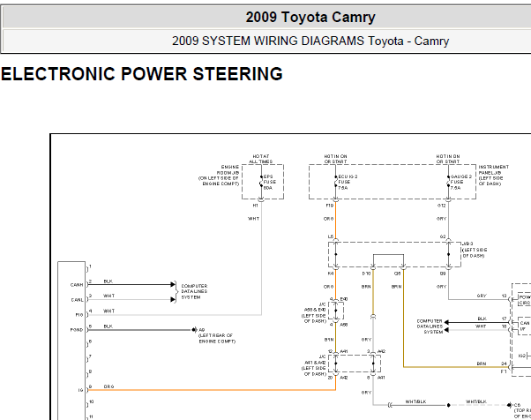Select 'COMPUTER DATA LINES SYSTEM' near CANH/CANL
Screen dimensions: 531x420
click(194, 292)
